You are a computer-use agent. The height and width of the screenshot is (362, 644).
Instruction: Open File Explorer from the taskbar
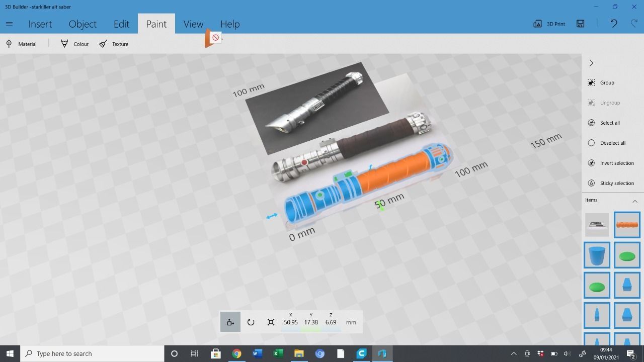click(x=299, y=353)
